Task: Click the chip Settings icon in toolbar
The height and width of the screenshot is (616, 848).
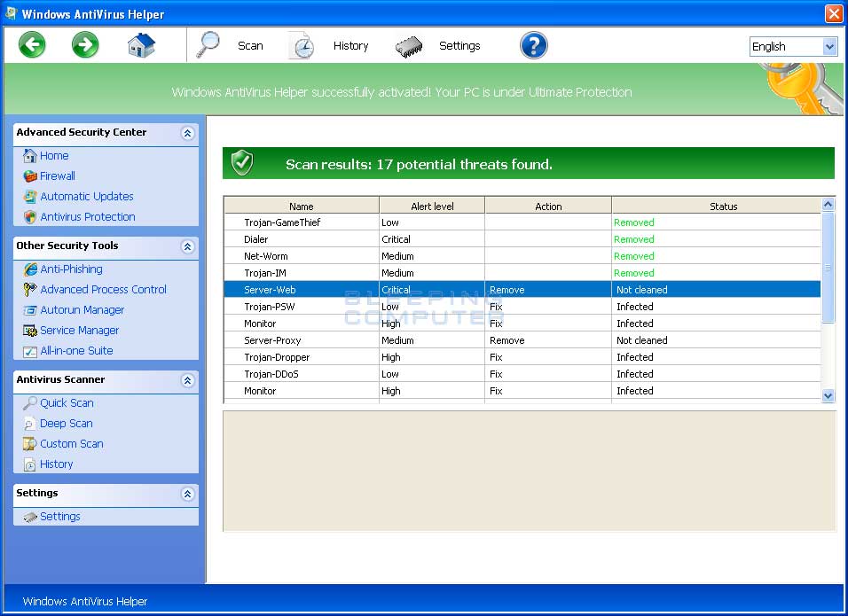Action: click(409, 46)
